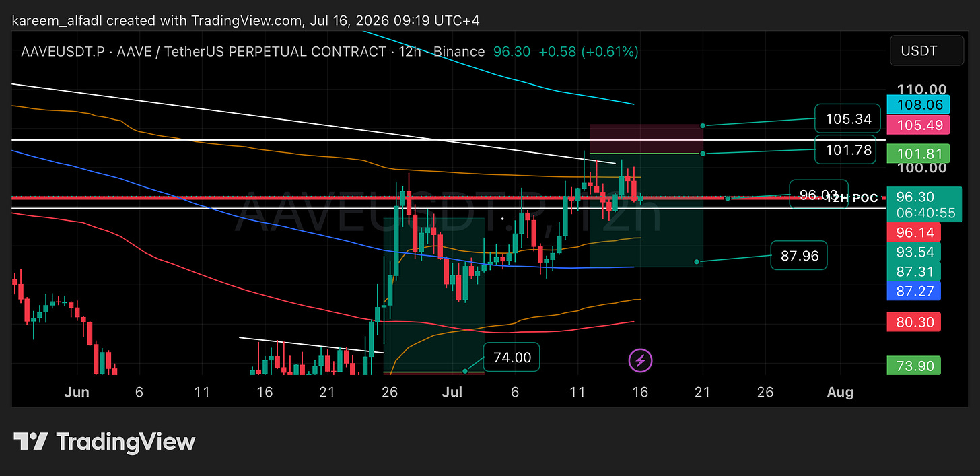Select the 74.00 price callout label
Viewport: 980px width, 476px height.
[x=512, y=358]
